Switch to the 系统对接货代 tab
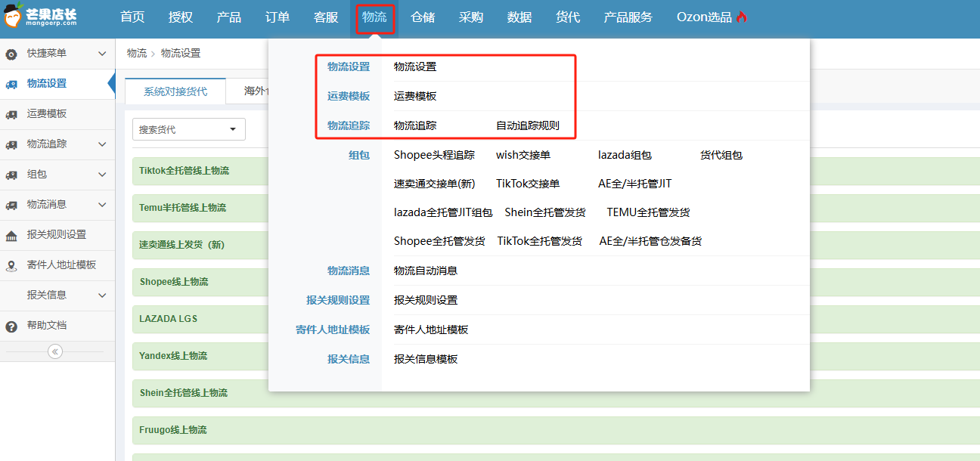 [175, 91]
